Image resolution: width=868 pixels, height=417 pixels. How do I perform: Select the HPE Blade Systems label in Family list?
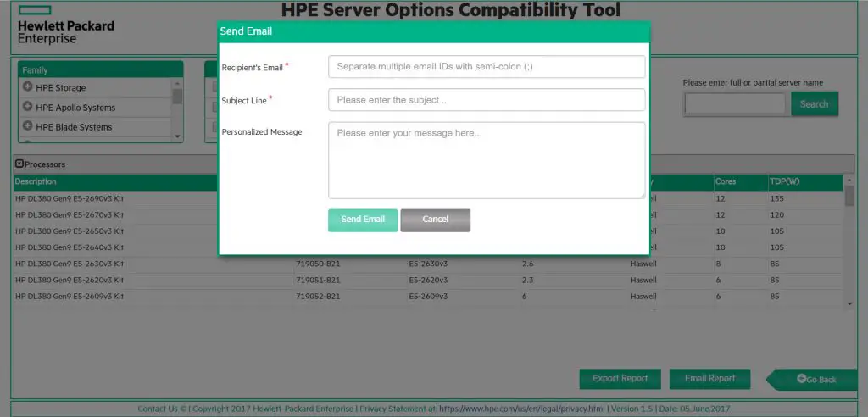75,127
